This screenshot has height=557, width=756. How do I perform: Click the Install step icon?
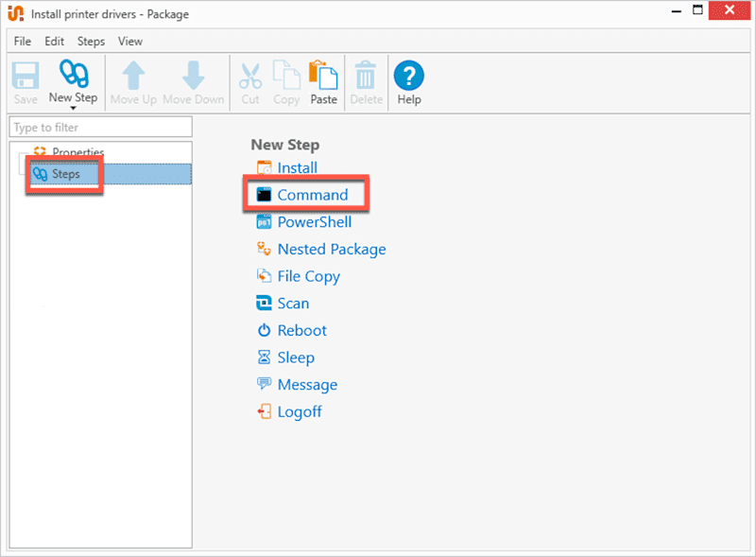point(265,168)
